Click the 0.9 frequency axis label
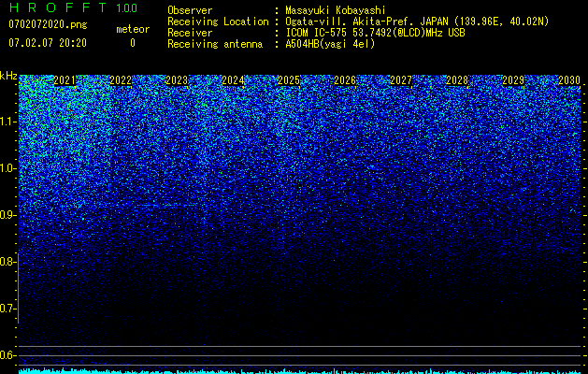 (x=8, y=215)
